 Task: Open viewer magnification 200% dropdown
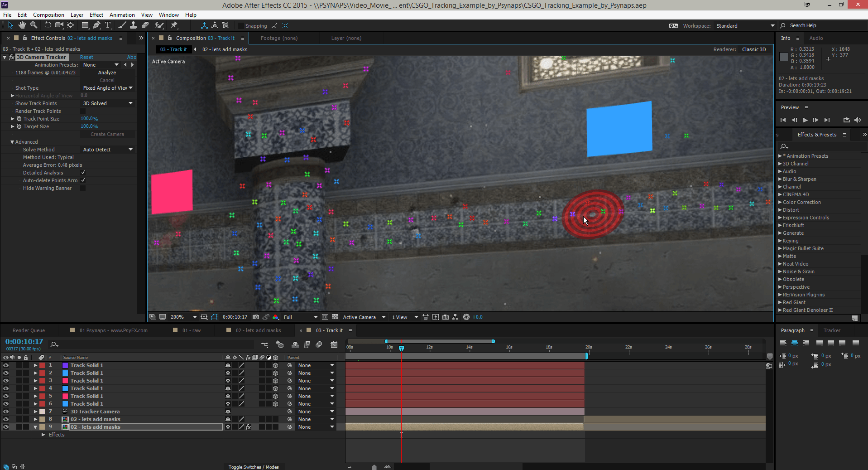click(x=183, y=317)
